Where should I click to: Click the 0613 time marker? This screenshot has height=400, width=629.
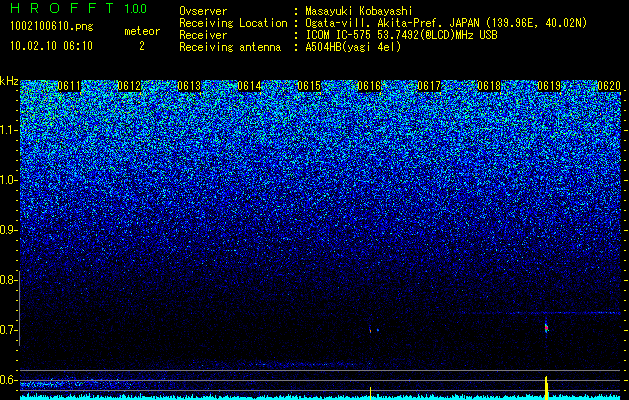point(189,86)
